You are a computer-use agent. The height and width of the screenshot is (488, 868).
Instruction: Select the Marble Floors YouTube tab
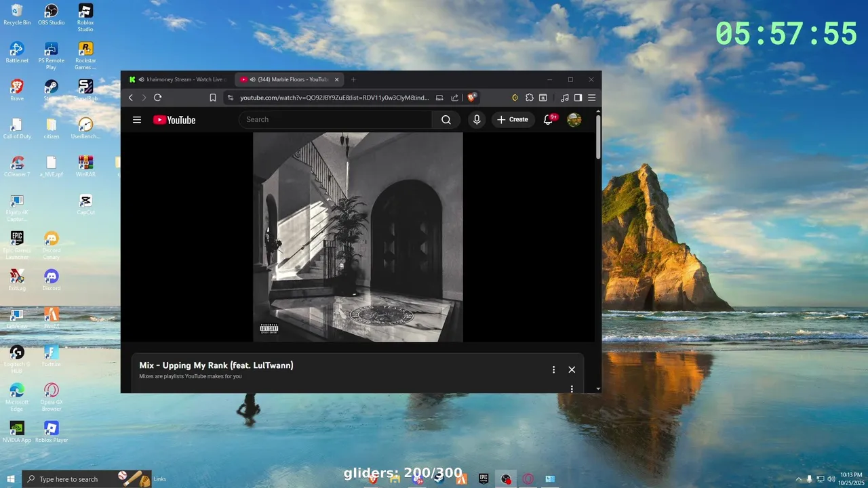point(289,79)
